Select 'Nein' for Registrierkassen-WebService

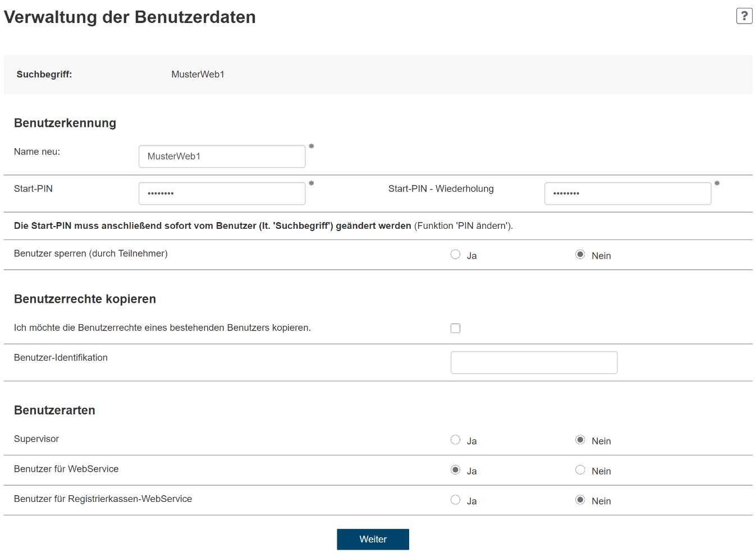pyautogui.click(x=580, y=500)
